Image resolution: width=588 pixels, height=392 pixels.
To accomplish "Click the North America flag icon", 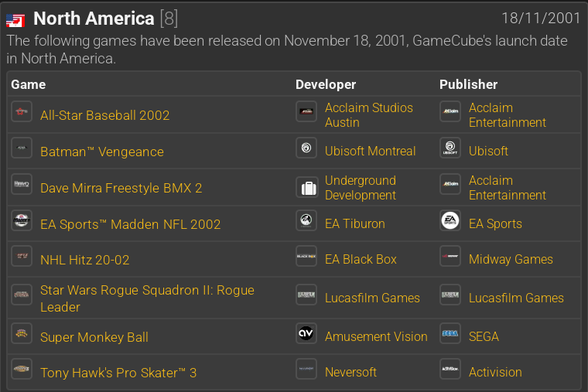I will [15, 20].
